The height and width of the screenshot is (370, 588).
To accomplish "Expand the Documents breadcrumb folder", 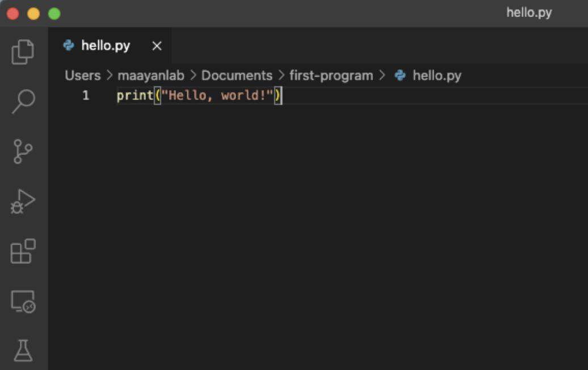I will [x=237, y=75].
